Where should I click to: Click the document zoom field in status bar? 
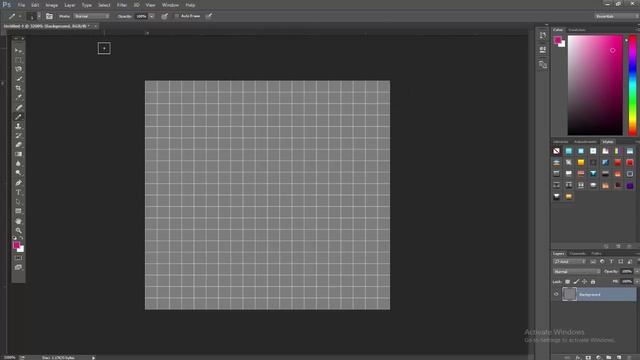coord(9,358)
